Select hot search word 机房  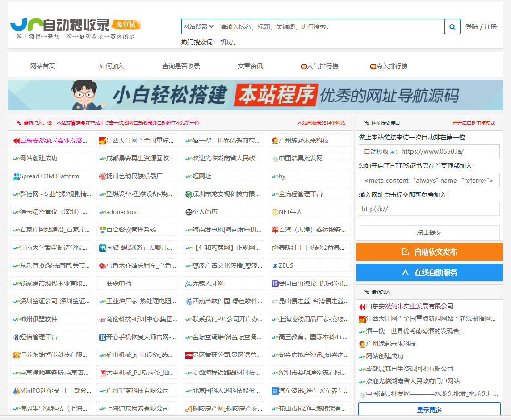(x=227, y=42)
